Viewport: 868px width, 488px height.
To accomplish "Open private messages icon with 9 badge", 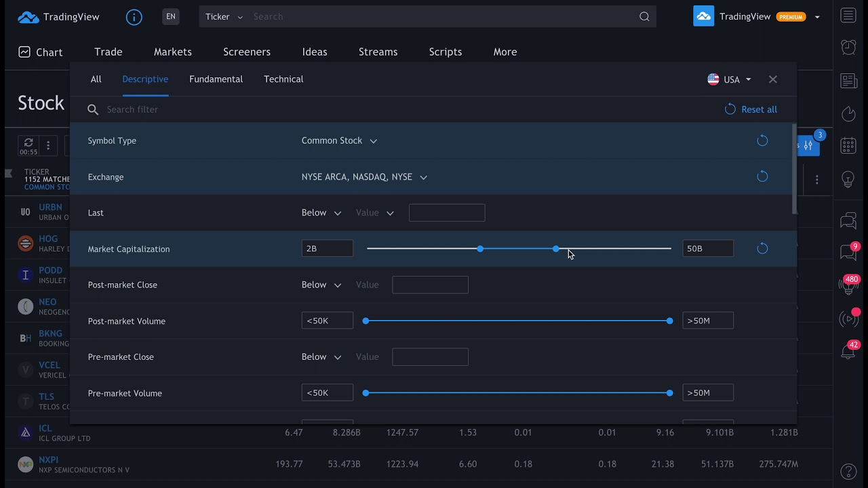I will [848, 252].
